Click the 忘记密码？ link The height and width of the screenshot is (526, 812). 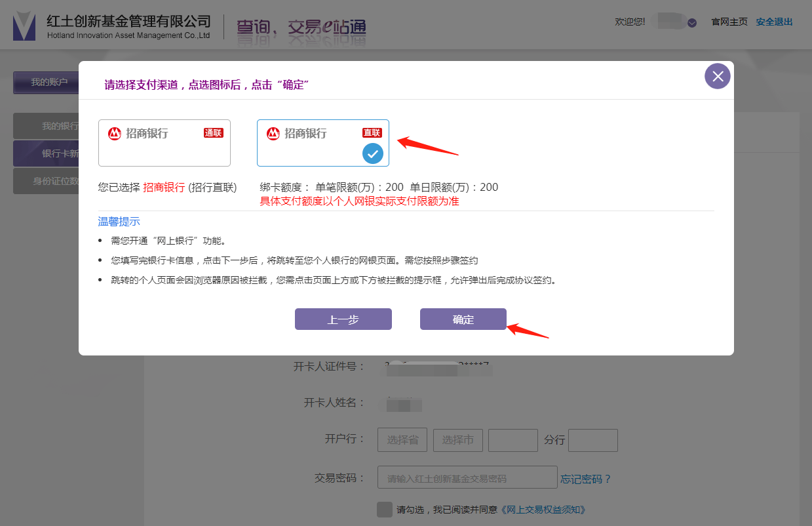coord(586,479)
